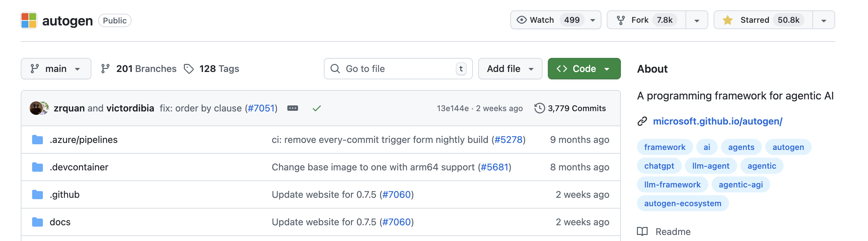The height and width of the screenshot is (241, 868).
Task: Open the arm64 support commit message
Action: [373, 167]
